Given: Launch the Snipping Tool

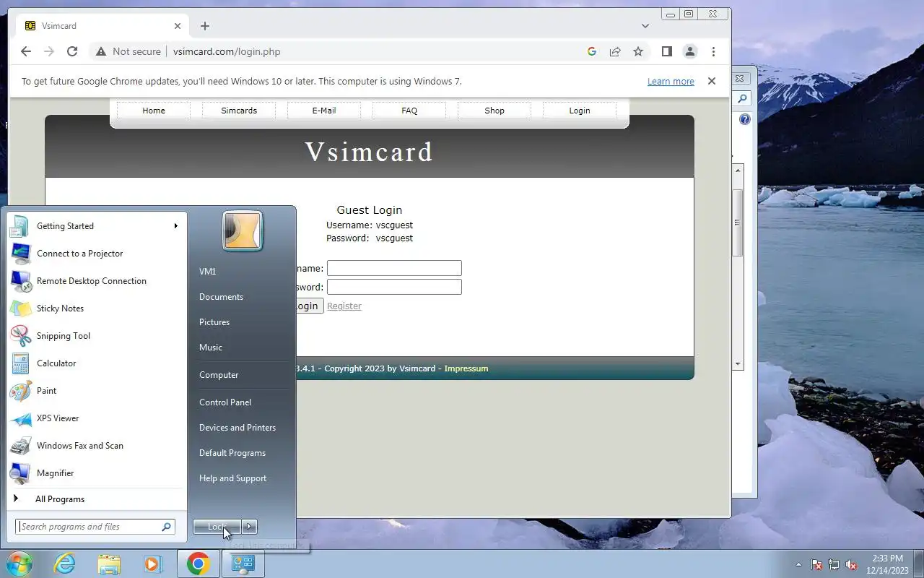Looking at the screenshot, I should (96, 336).
